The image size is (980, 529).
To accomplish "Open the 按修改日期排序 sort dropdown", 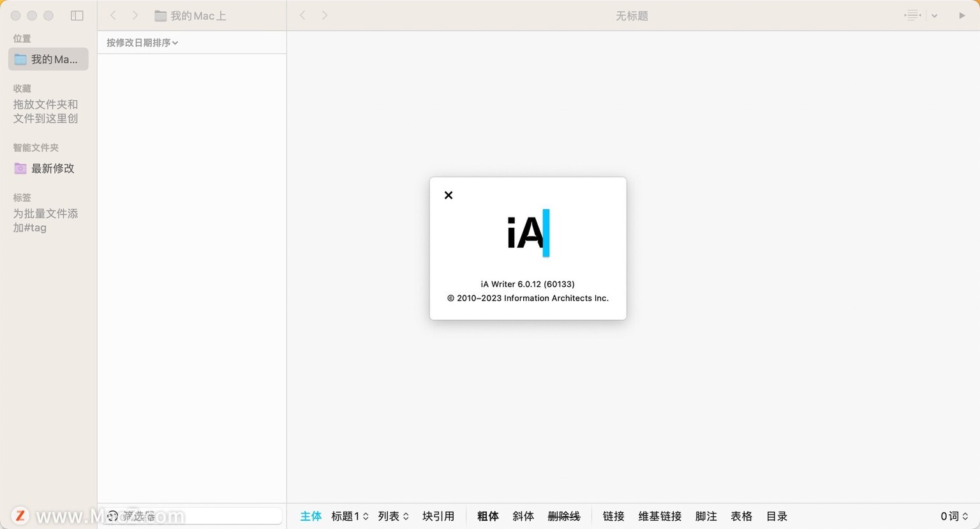I will coord(142,43).
